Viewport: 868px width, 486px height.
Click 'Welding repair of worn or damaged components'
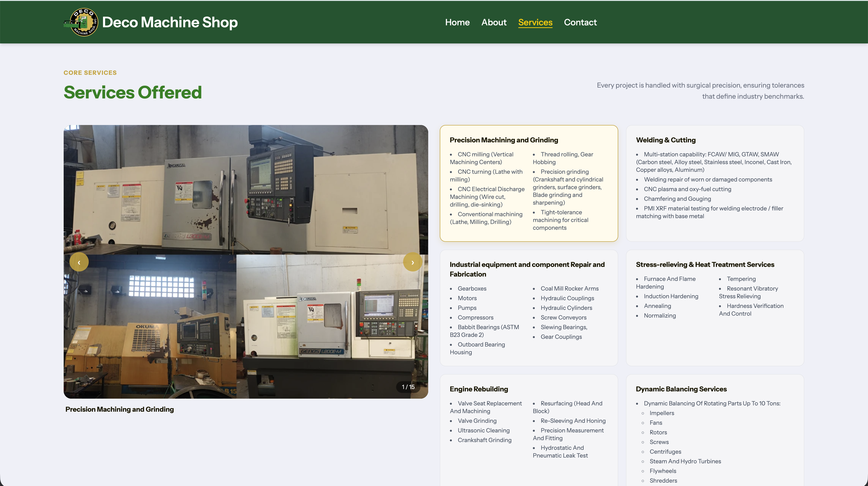tap(708, 180)
